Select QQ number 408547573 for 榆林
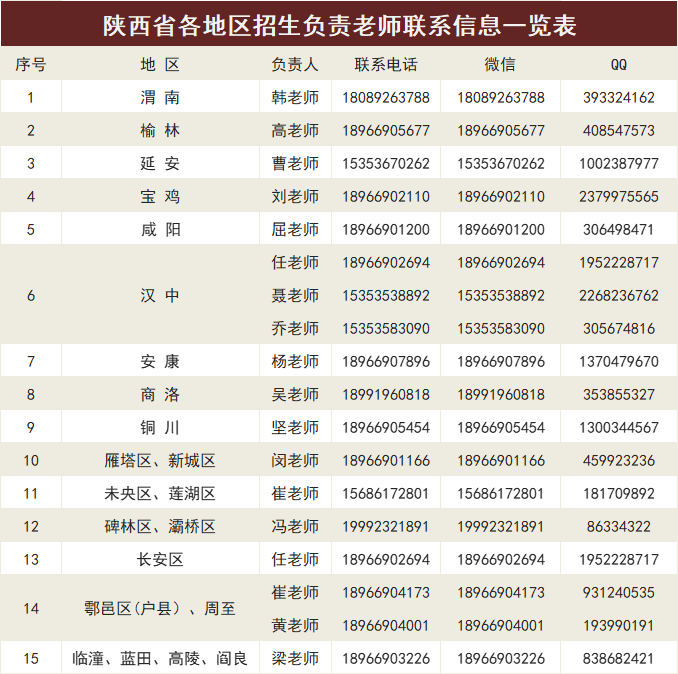This screenshot has height=674, width=678. pos(619,131)
